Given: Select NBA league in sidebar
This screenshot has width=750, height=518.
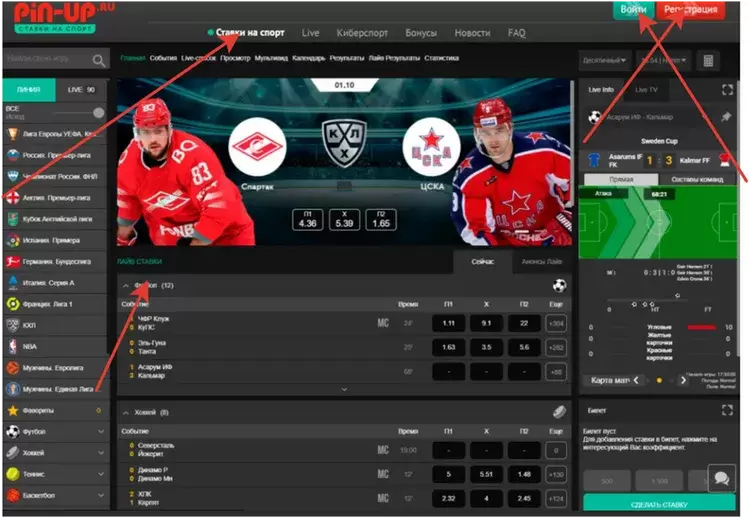Looking at the screenshot, I should point(55,346).
